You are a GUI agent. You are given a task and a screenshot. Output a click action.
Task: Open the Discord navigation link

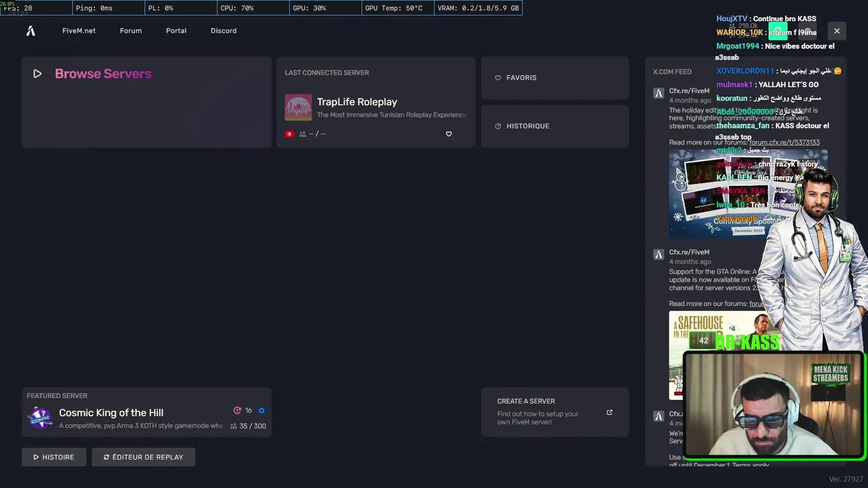[224, 30]
